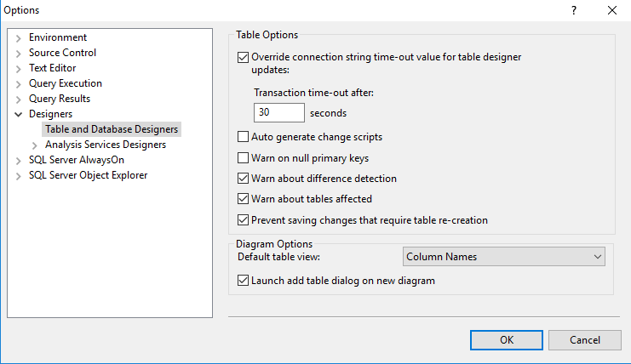Enable Warn on null primary keys
Viewport: 631px width, 364px height.
pyautogui.click(x=243, y=158)
